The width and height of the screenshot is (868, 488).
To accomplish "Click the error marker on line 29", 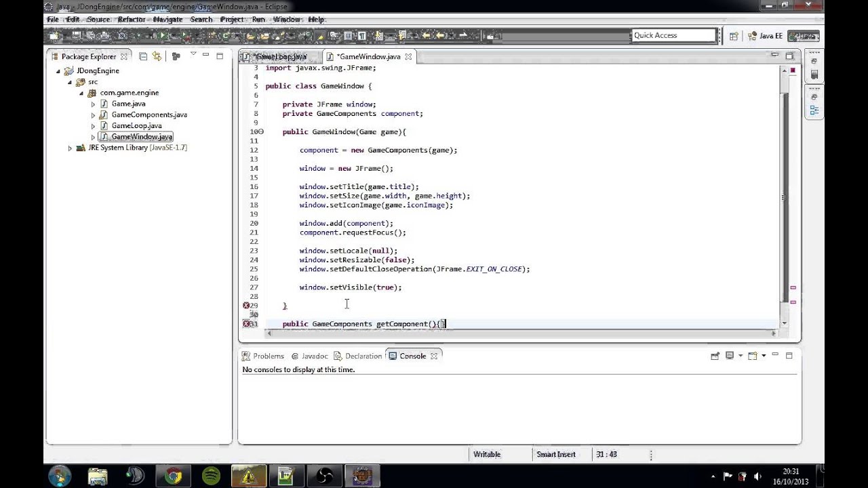I will coord(246,306).
